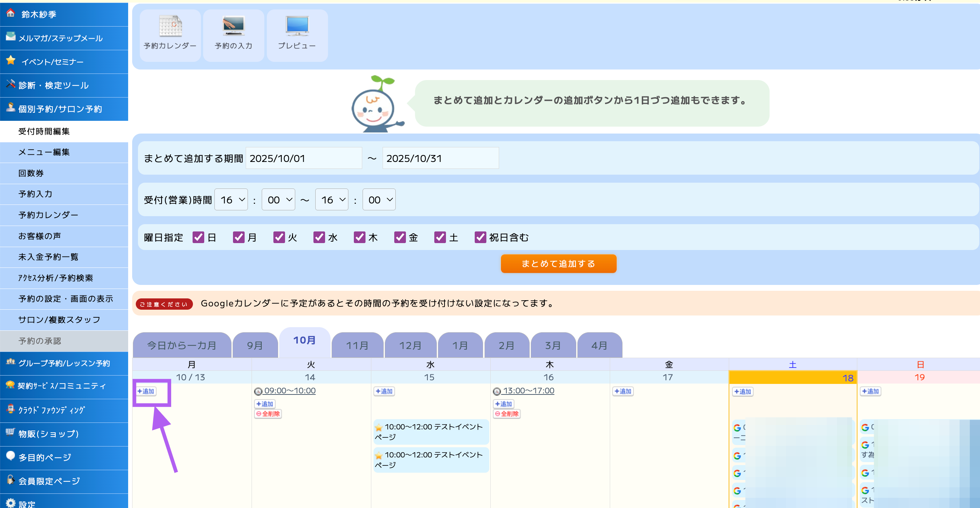Toggle the 祝日含む checkbox
Screen dimensions: 980x508
[x=480, y=237]
